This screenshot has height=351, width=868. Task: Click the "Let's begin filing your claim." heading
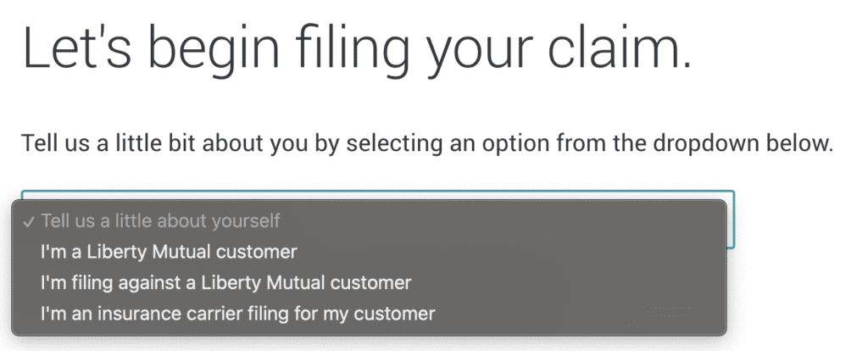[357, 51]
